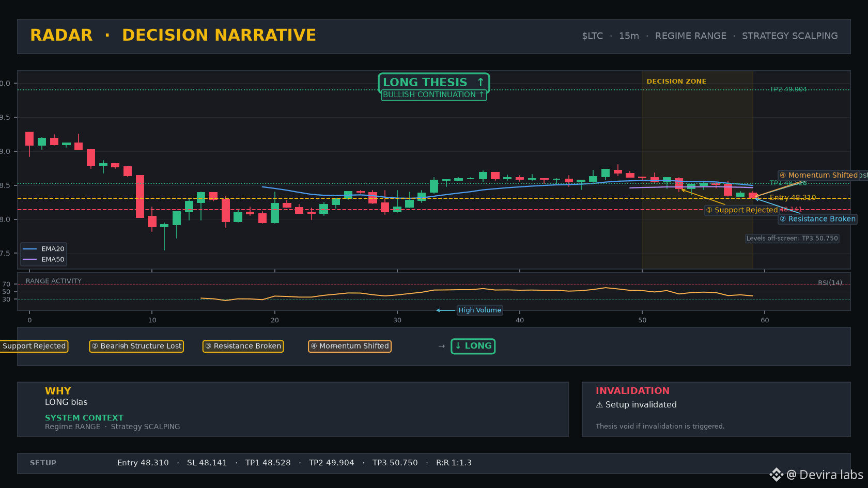Select the Momentum Shifted step chip
The height and width of the screenshot is (488, 868).
350,346
